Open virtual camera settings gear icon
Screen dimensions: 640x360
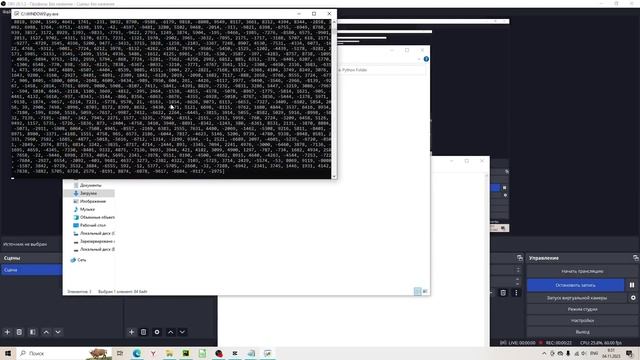633,298
